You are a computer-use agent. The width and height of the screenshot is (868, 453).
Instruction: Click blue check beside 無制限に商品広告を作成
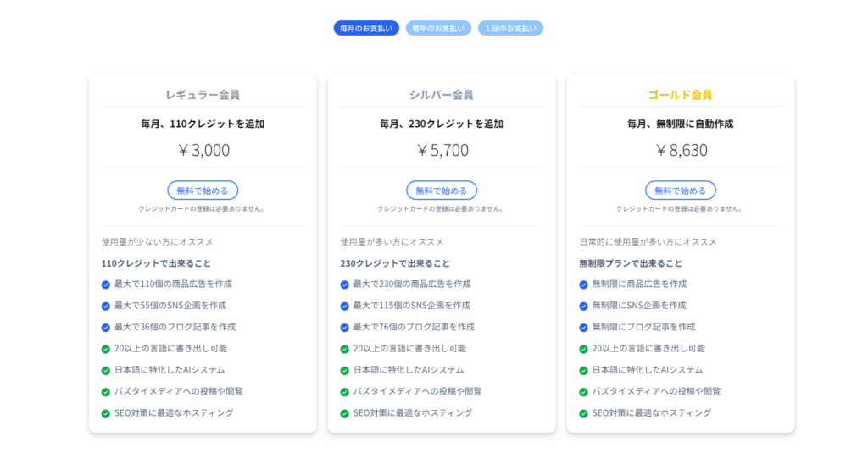pyautogui.click(x=583, y=285)
